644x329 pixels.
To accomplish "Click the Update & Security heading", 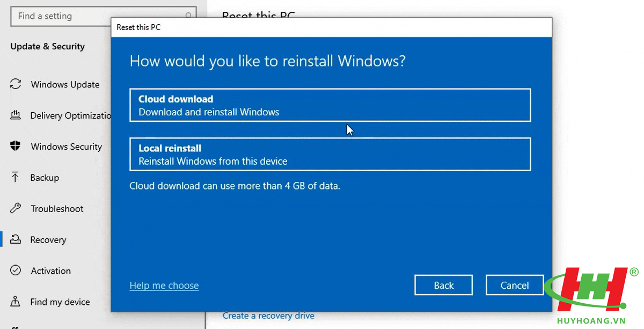I will click(47, 46).
